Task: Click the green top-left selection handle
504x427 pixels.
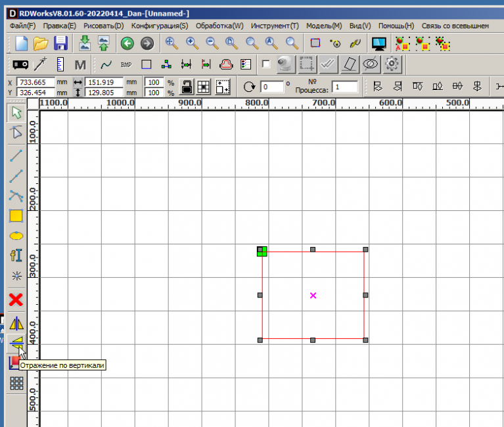Action: (x=262, y=251)
